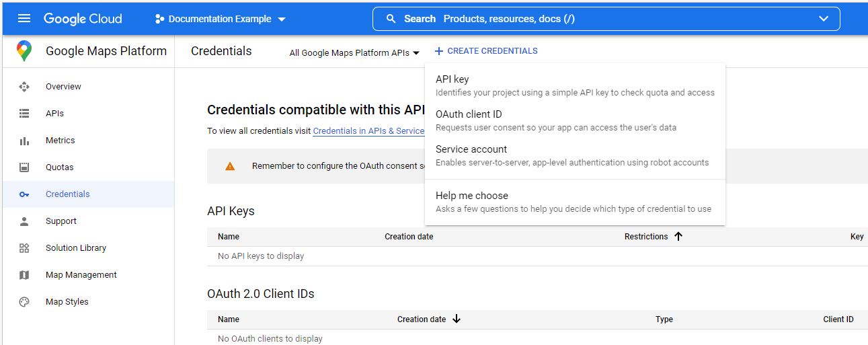Click the search magnifier icon

pos(391,19)
